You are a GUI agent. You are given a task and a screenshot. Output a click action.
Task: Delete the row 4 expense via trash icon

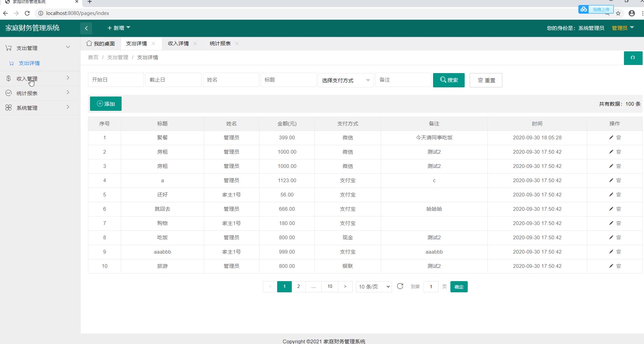[619, 180]
